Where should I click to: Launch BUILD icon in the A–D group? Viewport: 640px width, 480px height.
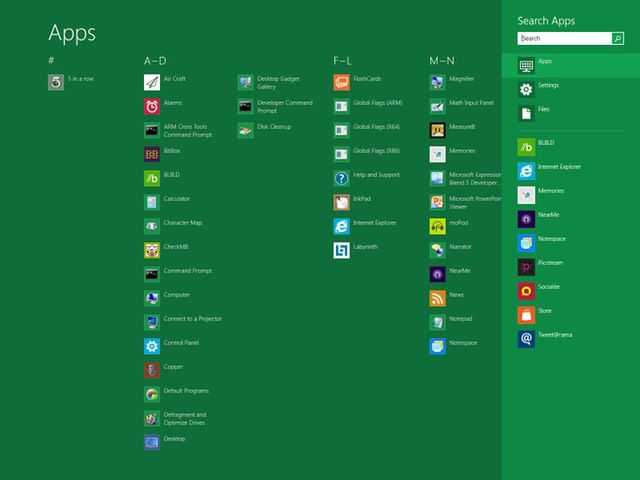point(152,178)
